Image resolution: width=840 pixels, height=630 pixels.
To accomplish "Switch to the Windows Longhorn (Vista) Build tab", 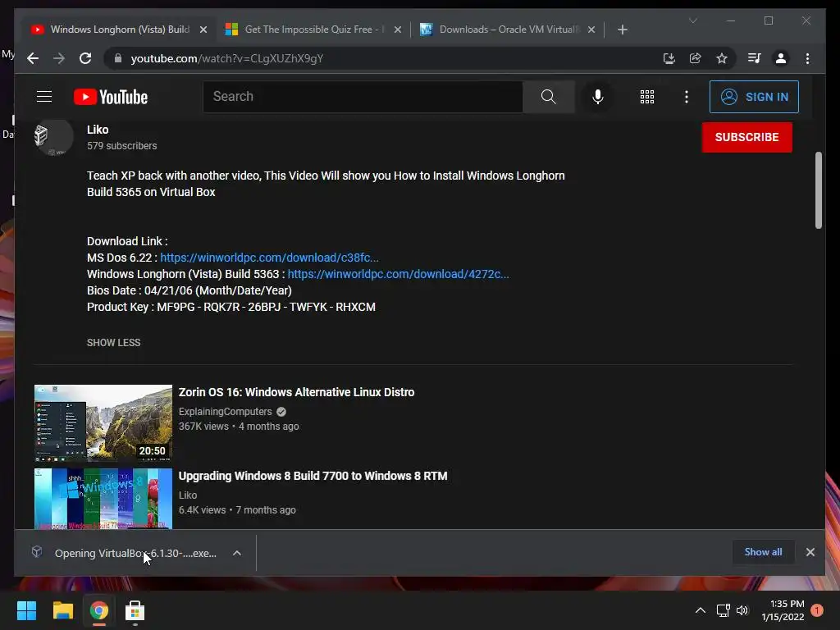I will click(120, 30).
